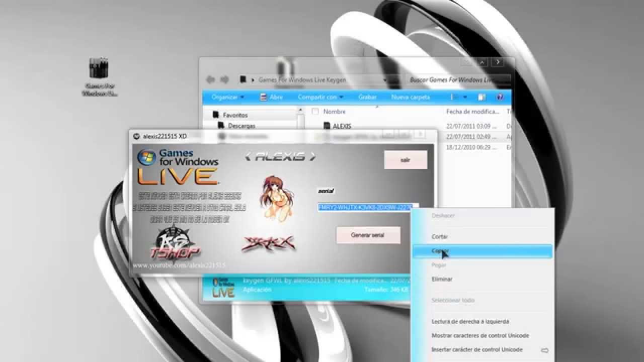
Task: Choose Lectura de derecha a izquierda
Action: [x=470, y=321]
